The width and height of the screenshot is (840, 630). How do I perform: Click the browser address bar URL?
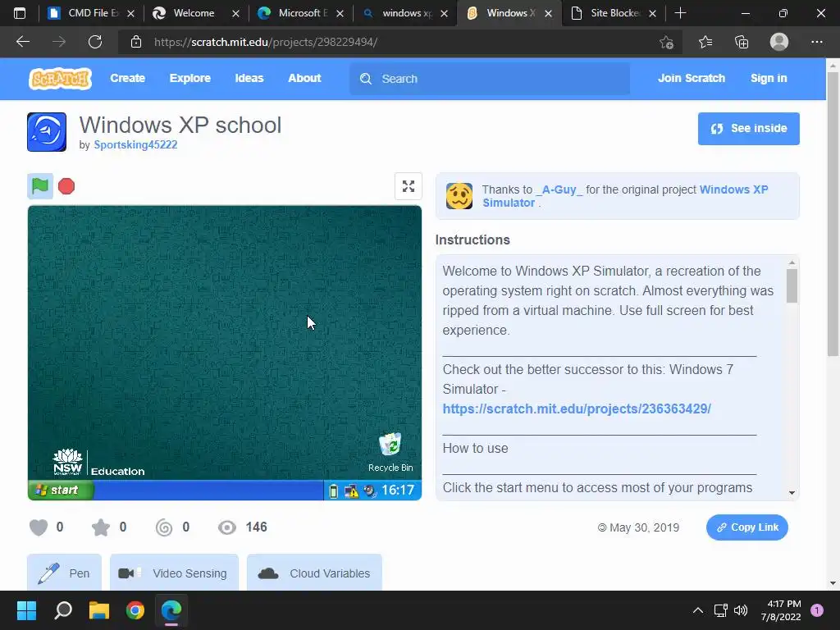(x=266, y=42)
